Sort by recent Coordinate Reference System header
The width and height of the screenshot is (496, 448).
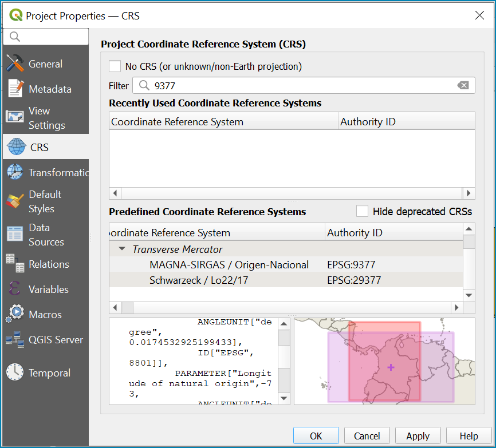pos(223,121)
